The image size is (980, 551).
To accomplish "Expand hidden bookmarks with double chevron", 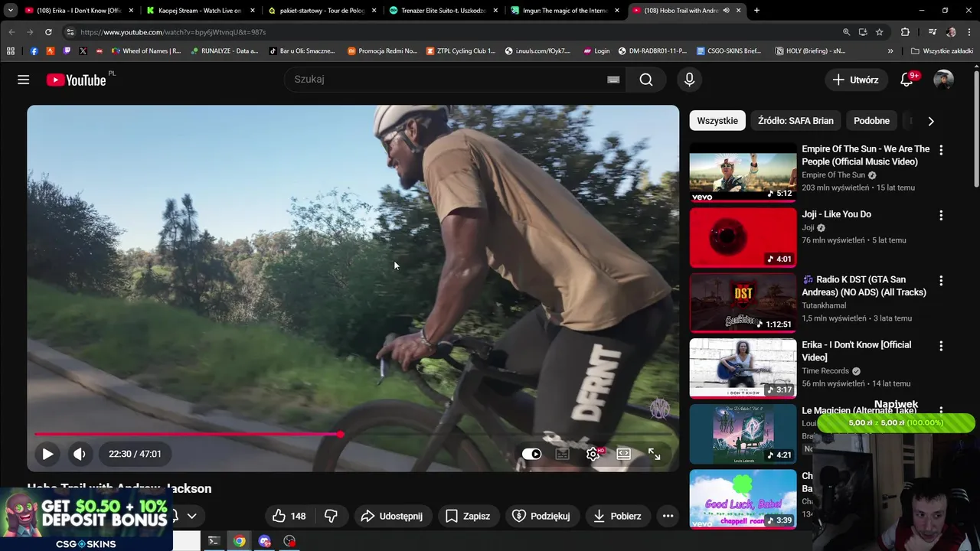I will (890, 51).
